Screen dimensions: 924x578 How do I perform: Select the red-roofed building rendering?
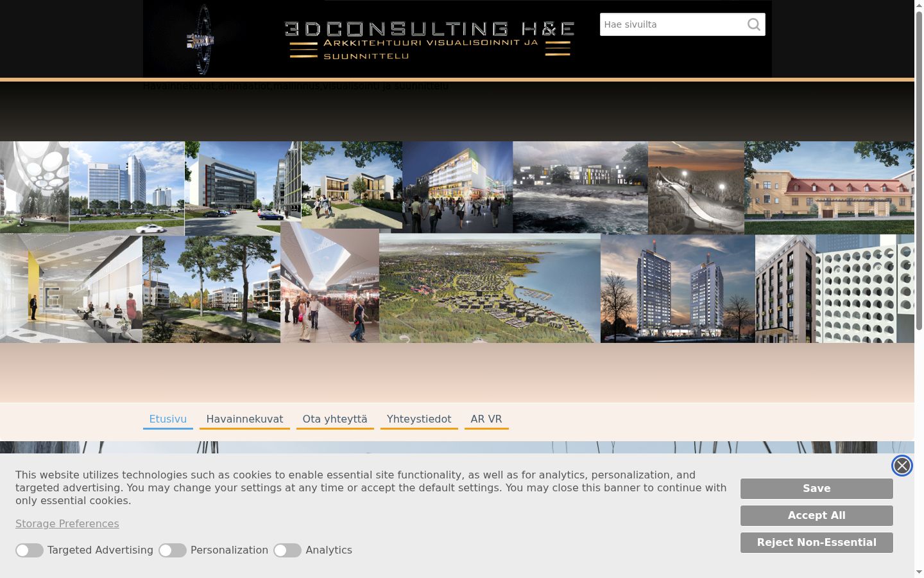[x=829, y=188]
